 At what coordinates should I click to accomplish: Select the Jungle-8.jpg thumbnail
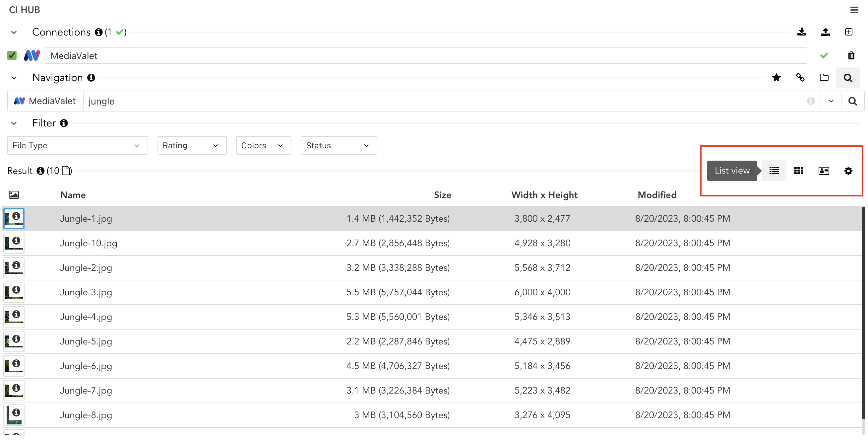(x=14, y=415)
